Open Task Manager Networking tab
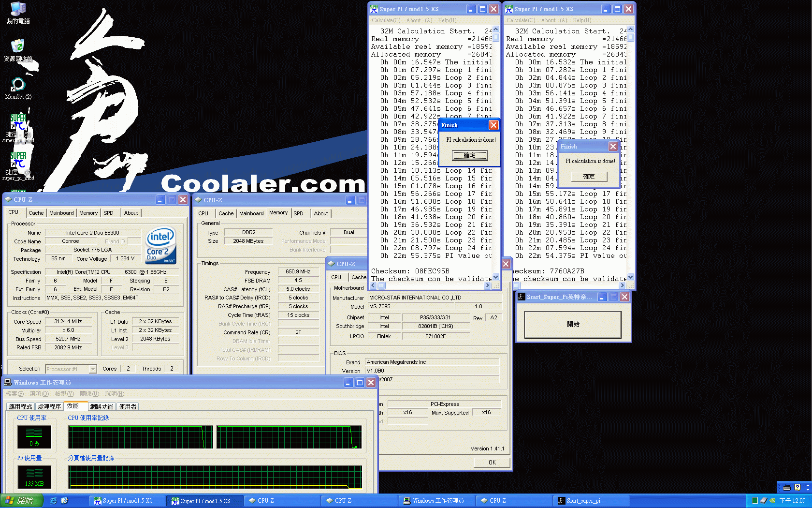The width and height of the screenshot is (812, 508). coord(101,407)
